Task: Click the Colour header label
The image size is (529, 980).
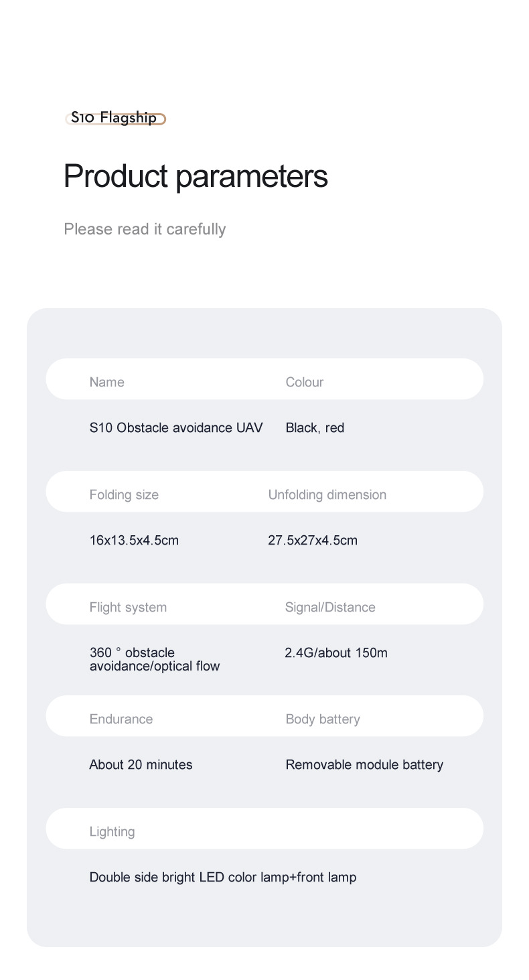Action: [305, 382]
